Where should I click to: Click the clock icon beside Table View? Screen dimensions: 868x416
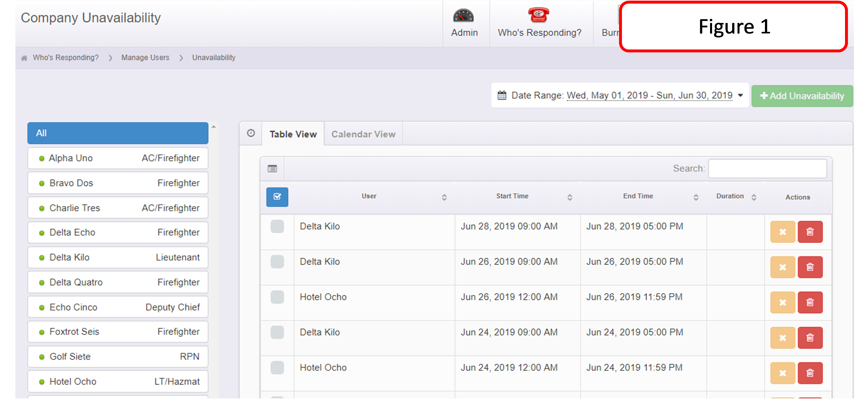tap(251, 133)
